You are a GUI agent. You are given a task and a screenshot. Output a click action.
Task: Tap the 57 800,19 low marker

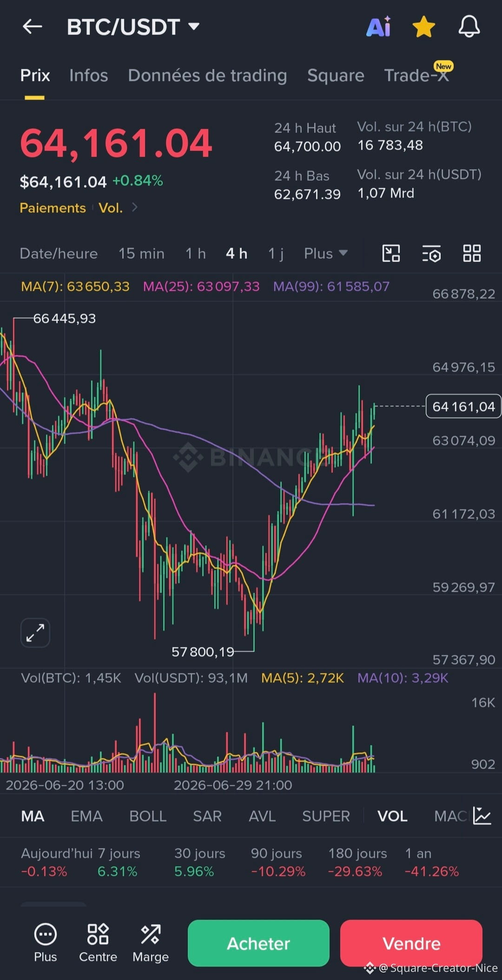pyautogui.click(x=203, y=652)
